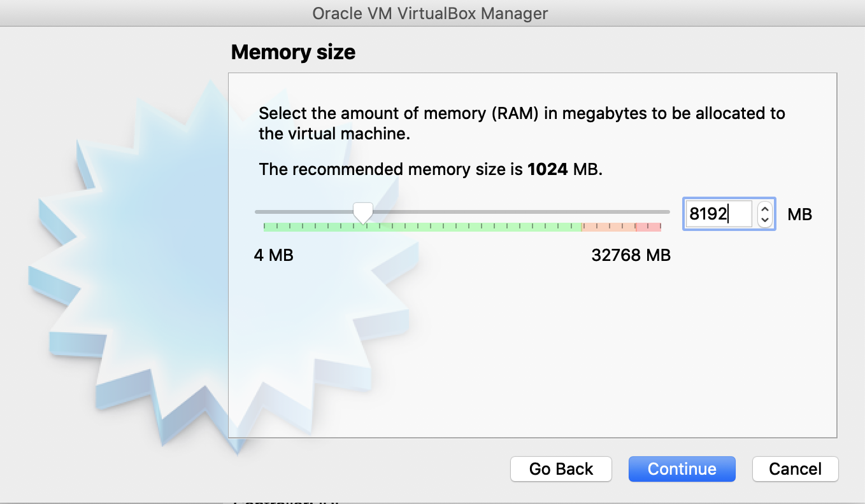Click the memory slider handle

point(363,213)
